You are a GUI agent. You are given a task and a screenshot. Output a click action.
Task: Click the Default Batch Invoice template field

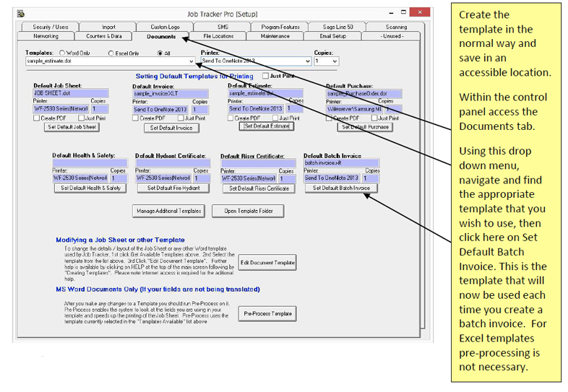pyautogui.click(x=342, y=163)
